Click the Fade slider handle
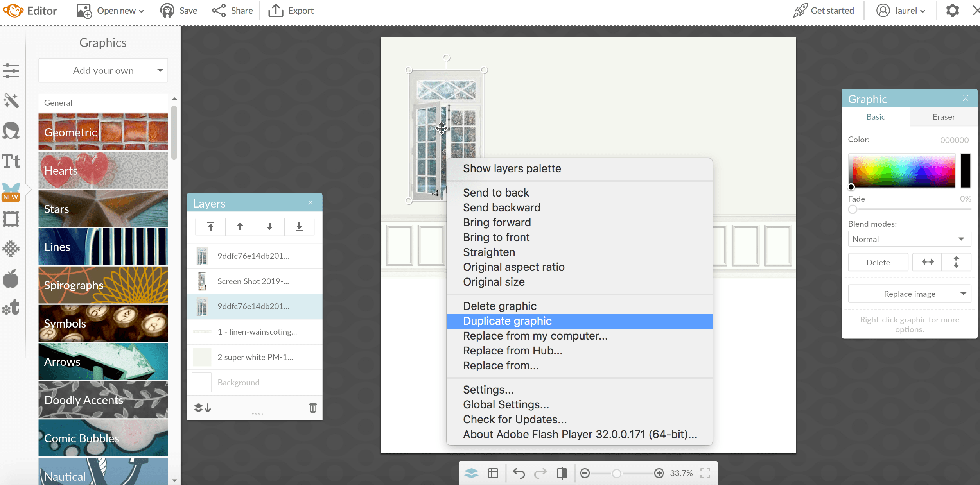The image size is (980, 485). point(853,209)
